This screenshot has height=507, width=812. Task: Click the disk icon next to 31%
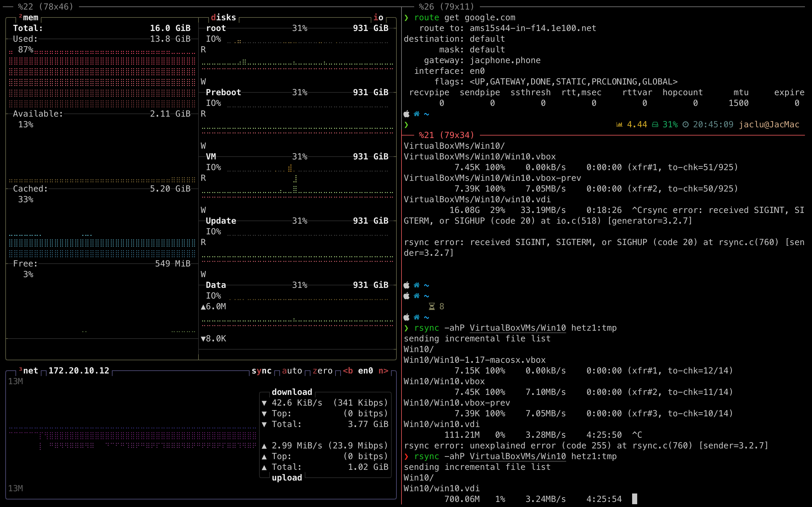coord(655,124)
